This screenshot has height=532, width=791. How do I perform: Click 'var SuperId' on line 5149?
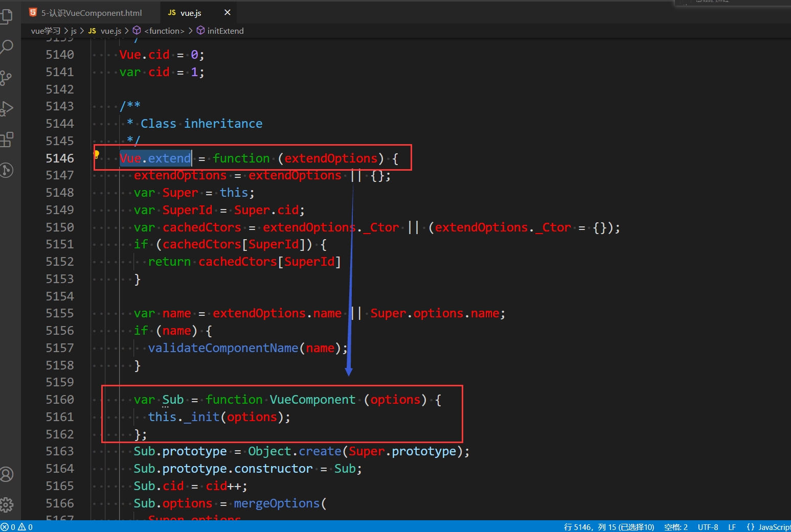pyautogui.click(x=173, y=210)
